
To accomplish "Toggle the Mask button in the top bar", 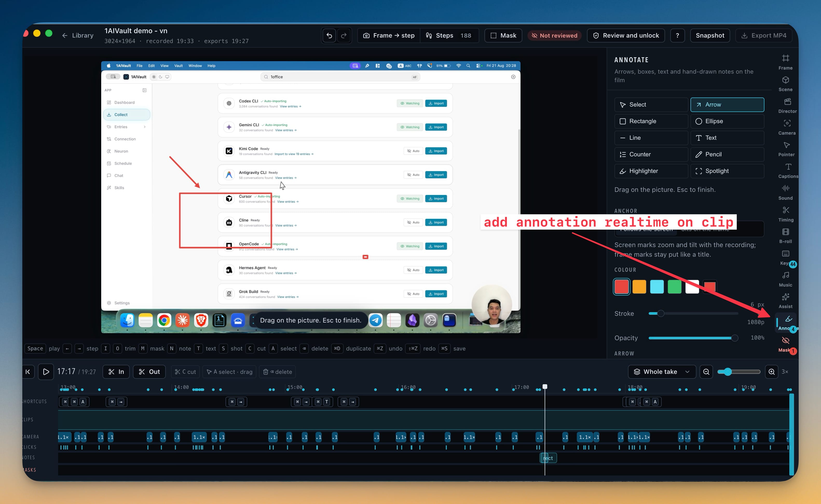I will pos(503,35).
